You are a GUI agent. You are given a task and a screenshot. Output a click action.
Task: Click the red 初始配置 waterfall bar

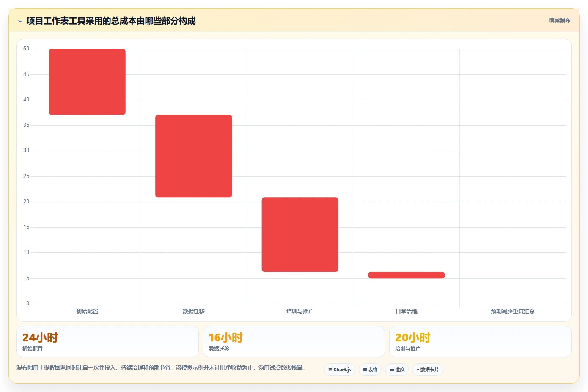[87, 82]
